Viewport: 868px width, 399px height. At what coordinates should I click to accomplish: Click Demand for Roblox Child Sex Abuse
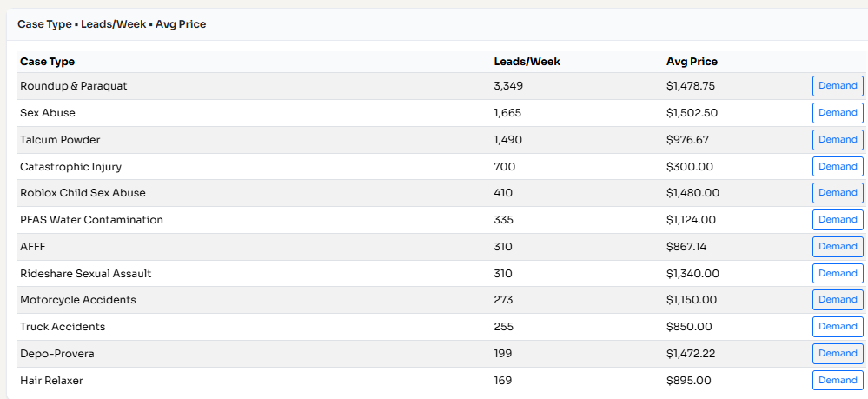click(x=838, y=193)
